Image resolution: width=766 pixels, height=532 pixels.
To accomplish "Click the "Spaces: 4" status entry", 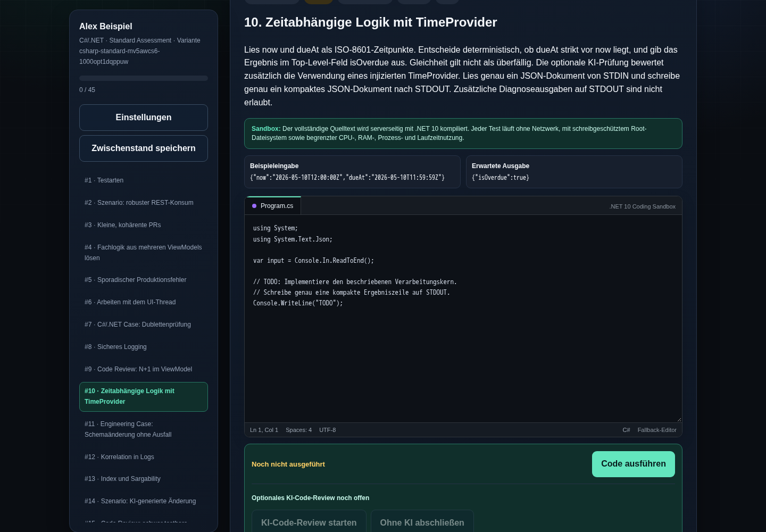I will [298, 430].
